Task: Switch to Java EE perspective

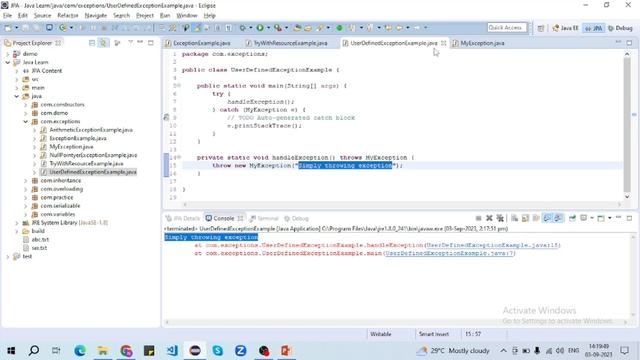Action: (565, 28)
